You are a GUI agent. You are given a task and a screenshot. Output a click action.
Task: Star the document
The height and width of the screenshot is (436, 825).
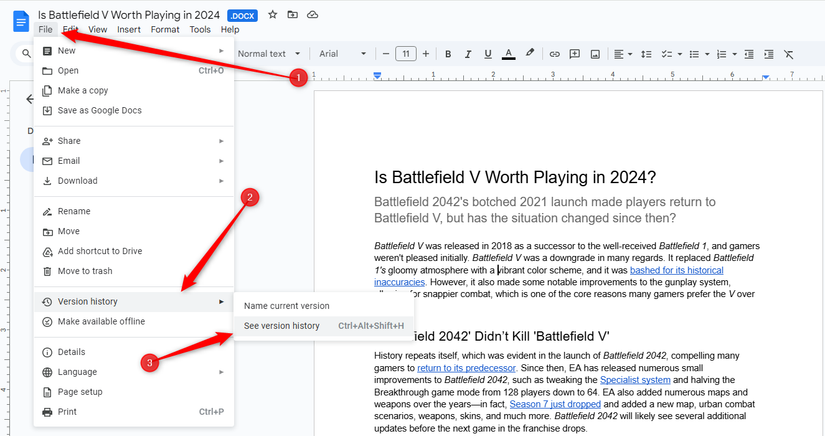pos(273,15)
